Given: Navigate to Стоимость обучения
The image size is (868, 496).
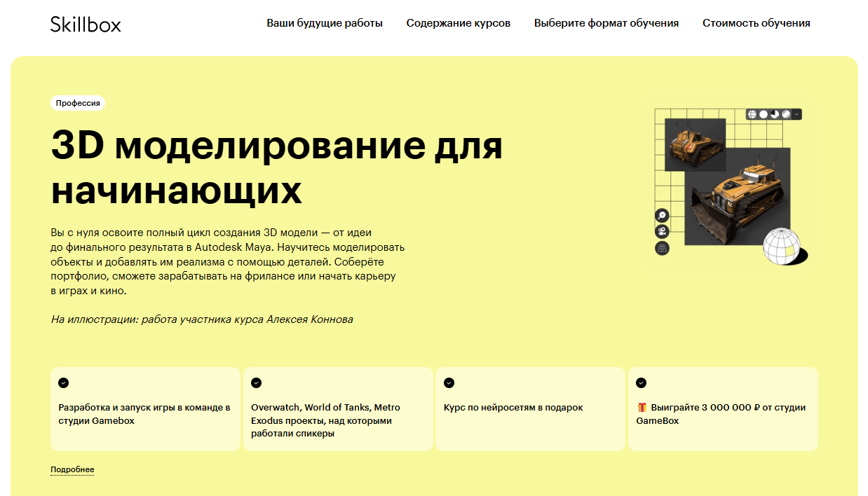Looking at the screenshot, I should pos(757,23).
